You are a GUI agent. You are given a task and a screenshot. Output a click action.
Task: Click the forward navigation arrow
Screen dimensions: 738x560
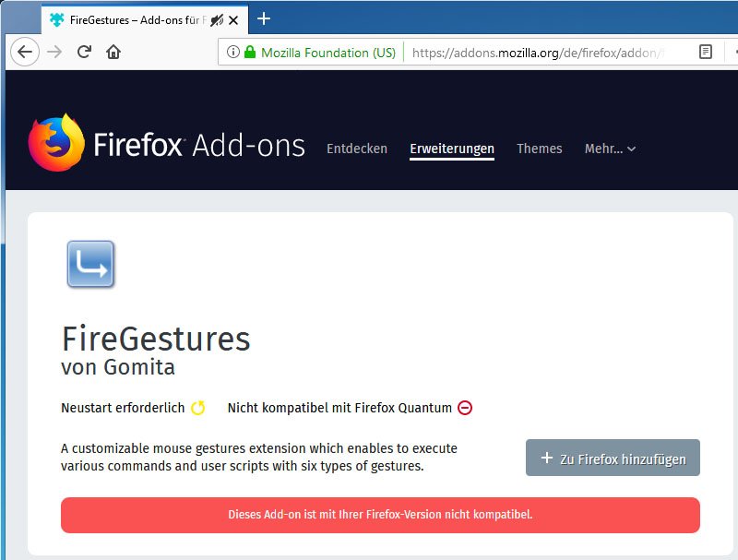click(x=54, y=52)
